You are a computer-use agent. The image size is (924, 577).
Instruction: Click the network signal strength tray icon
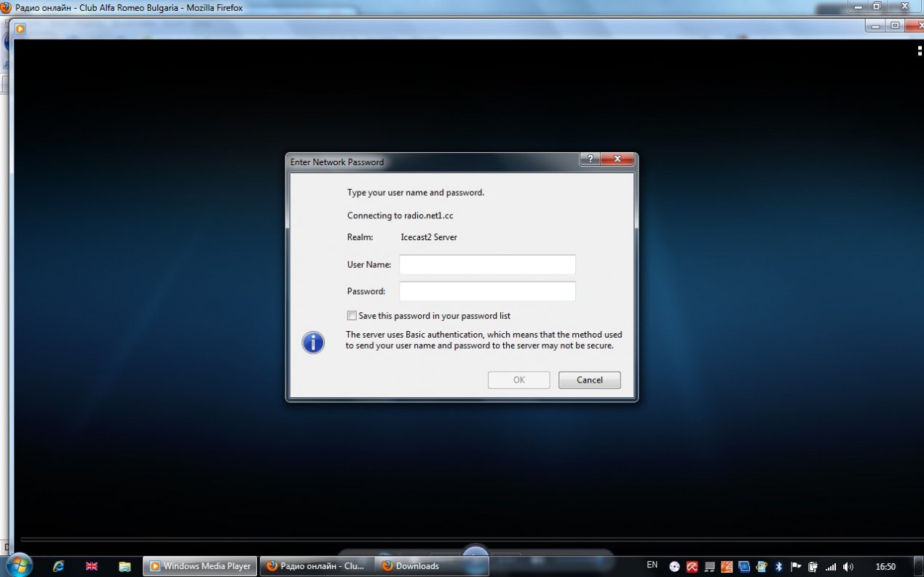pos(831,566)
